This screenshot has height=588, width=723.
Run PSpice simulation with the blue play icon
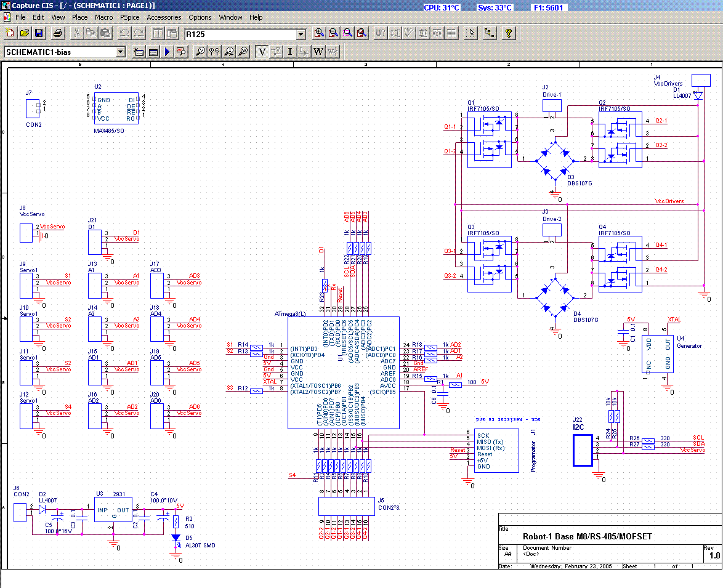167,52
